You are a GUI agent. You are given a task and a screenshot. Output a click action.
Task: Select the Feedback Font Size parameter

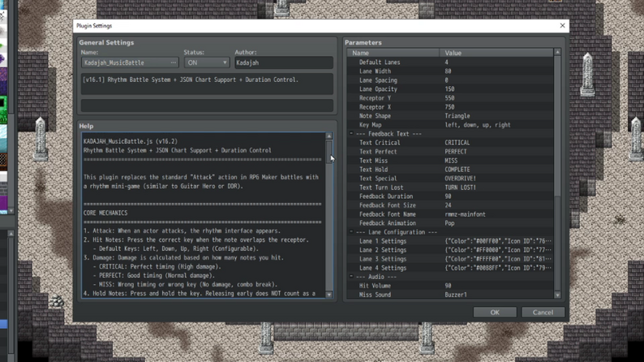[450, 205]
